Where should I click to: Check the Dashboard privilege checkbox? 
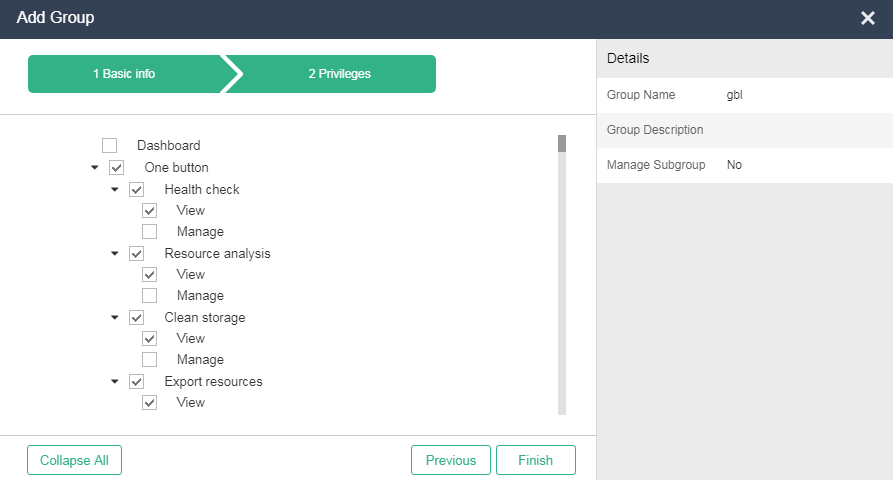point(109,146)
